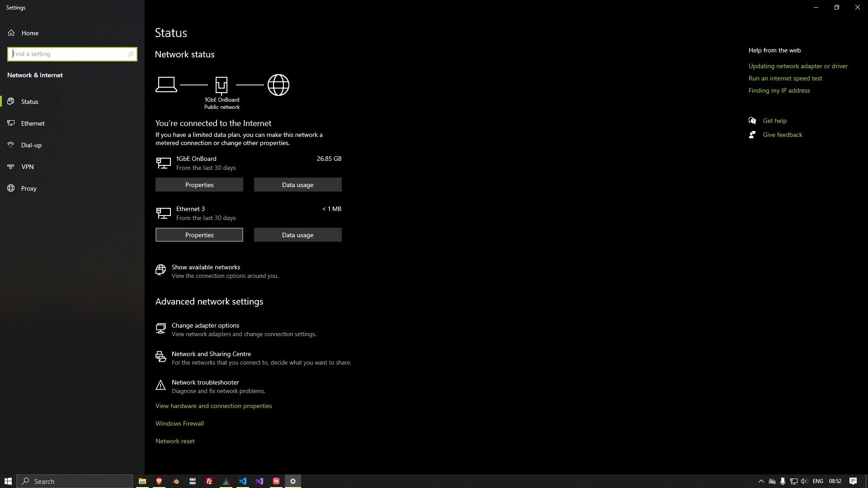Go to Proxy settings
Viewport: 868px width, 488px height.
[x=28, y=188]
